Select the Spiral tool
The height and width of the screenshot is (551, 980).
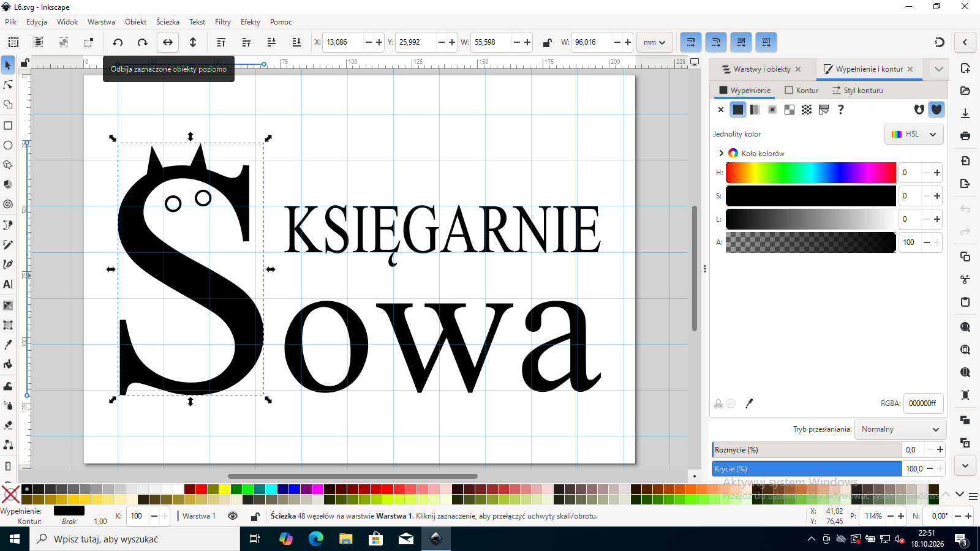tap(8, 204)
